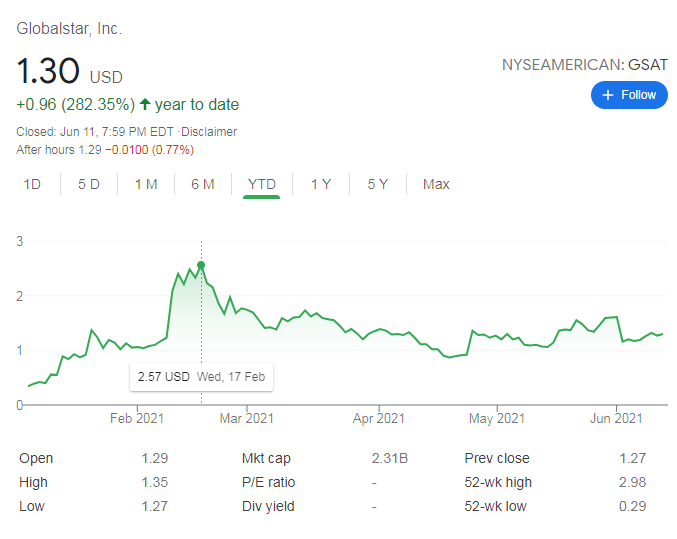Viewport: 677px width, 539px height.
Task: Open the 1 M chart tab
Action: [x=146, y=184]
